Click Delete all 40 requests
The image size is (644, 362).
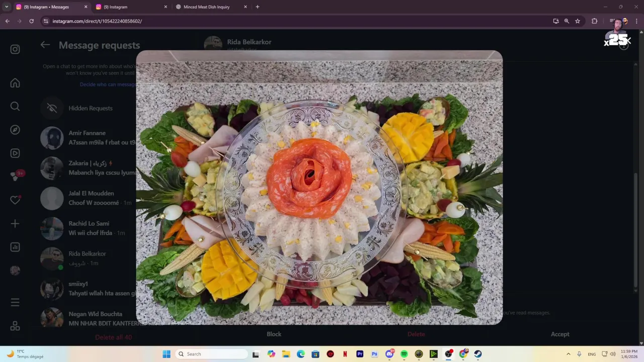click(113, 337)
